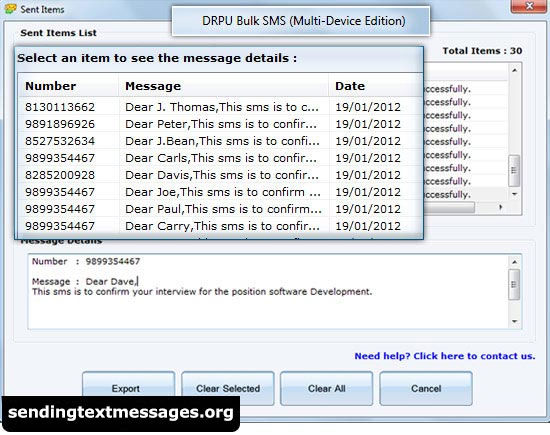Click the sent list's horizontal scrollbar thumb
Viewport: 550px width, 435px height.
click(x=449, y=207)
